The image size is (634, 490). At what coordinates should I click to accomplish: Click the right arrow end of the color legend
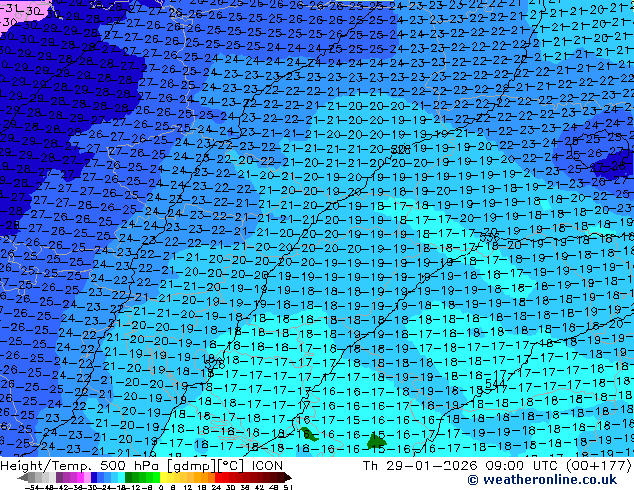288,478
